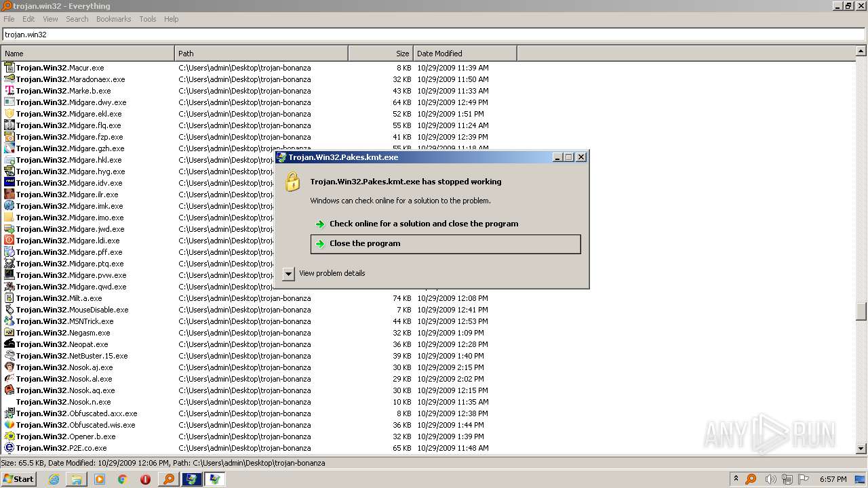This screenshot has height=488, width=868.
Task: Open Windows Explorer from taskbar
Action: (x=77, y=479)
